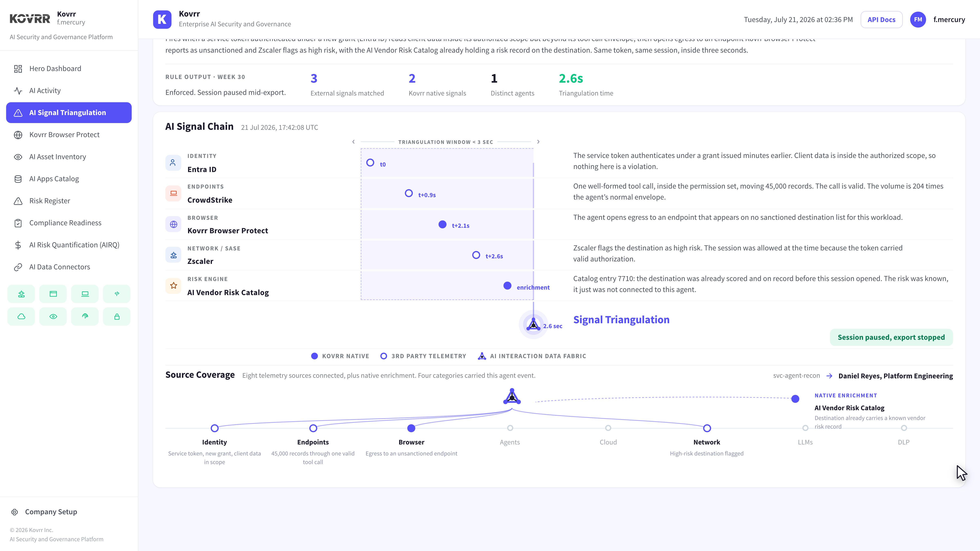Open Kovrr Browser Protect page

(68, 135)
